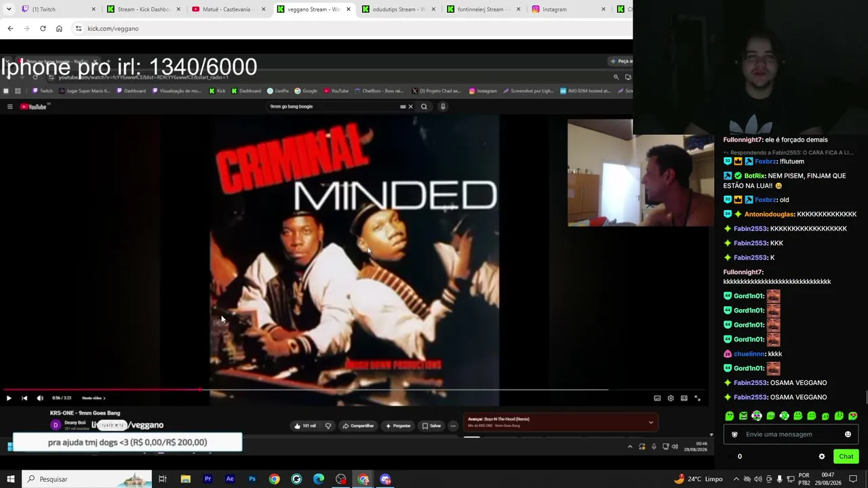
Task: Switch to the Instagram tab
Action: 569,9
